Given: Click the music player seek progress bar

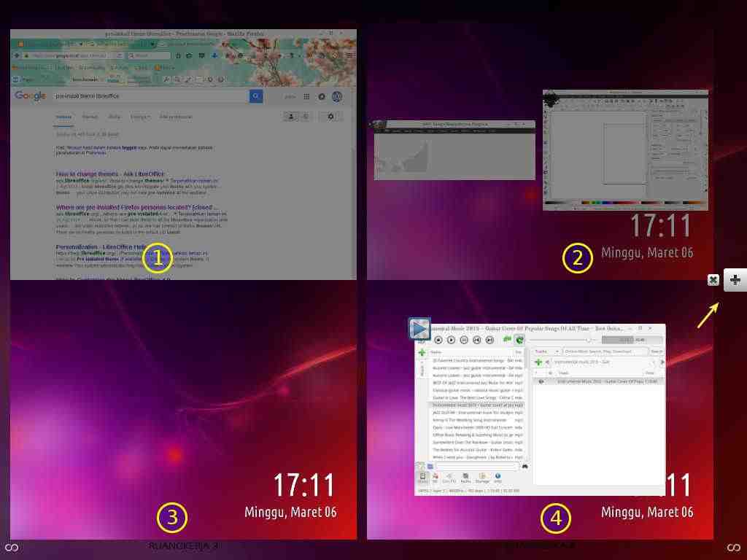Looking at the screenshot, I should coord(632,340).
